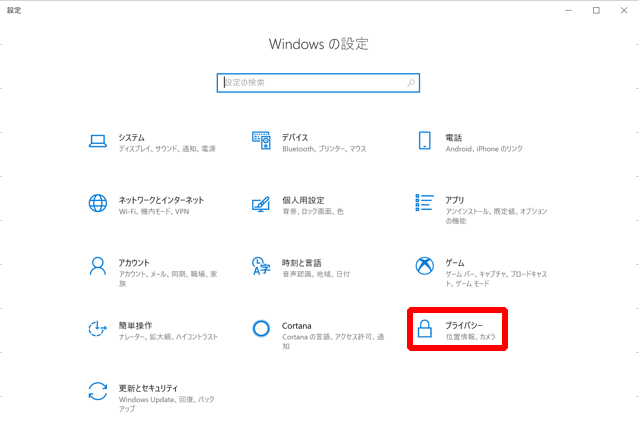Open the Cortana settings title

pos(297,326)
